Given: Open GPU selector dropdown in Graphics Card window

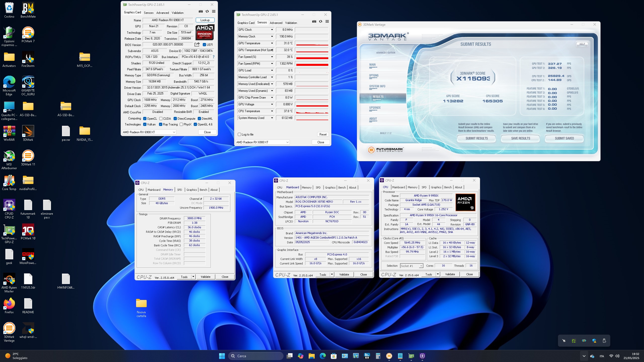Looking at the screenshot, I should (149, 132).
